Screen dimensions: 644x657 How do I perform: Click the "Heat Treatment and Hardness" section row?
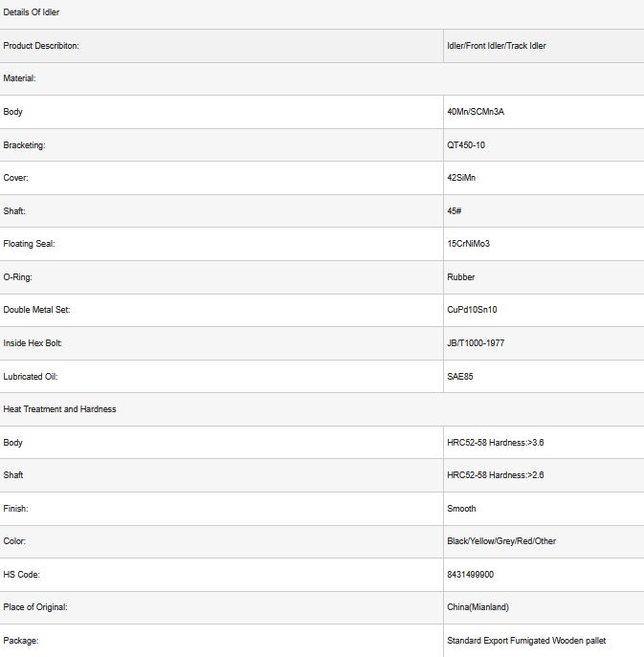coord(59,409)
